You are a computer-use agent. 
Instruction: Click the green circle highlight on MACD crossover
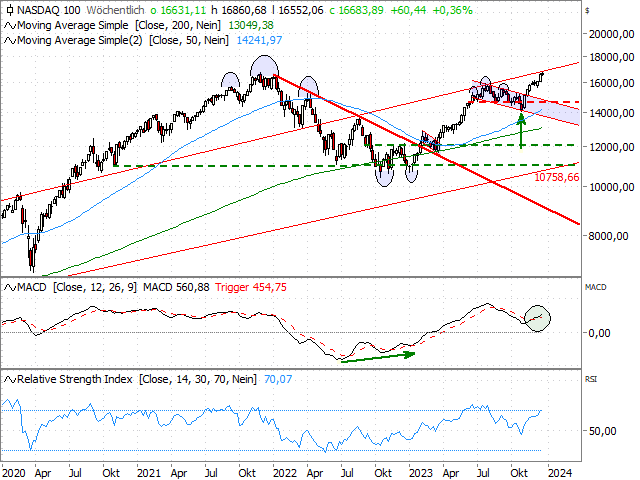pyautogui.click(x=538, y=318)
